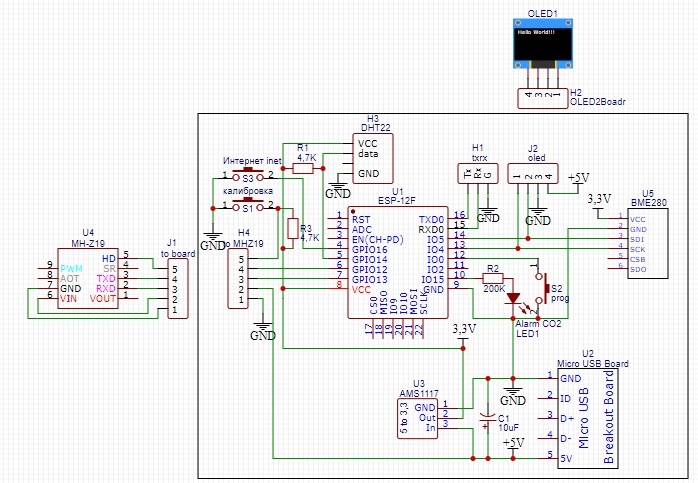Click the S1 pushbutton switch symbol
This screenshot has width=698, height=483.
pyautogui.click(x=248, y=205)
